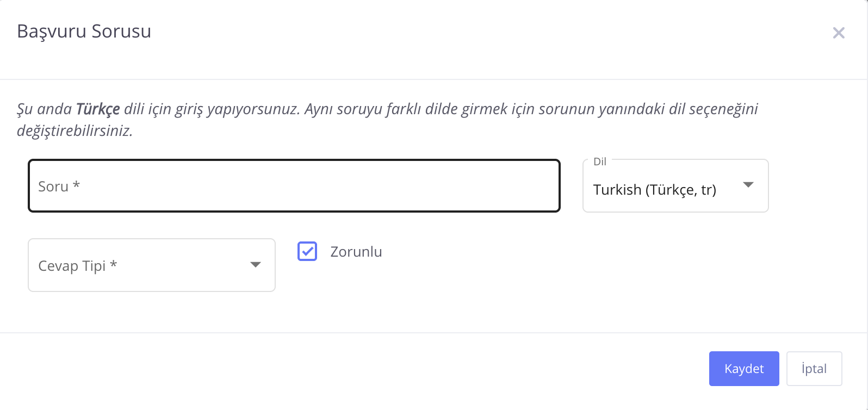The width and height of the screenshot is (868, 410).
Task: Click the Zorunlu label text
Action: click(x=356, y=252)
